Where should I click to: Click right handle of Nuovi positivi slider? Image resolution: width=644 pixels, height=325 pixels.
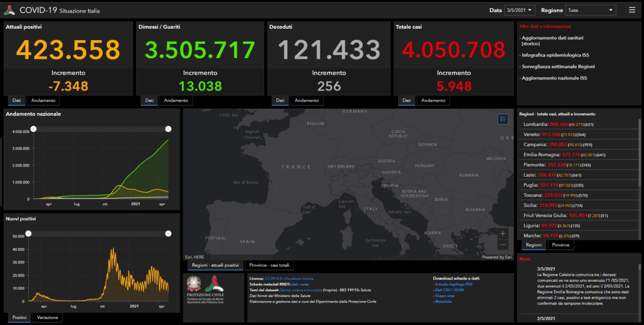(x=168, y=233)
